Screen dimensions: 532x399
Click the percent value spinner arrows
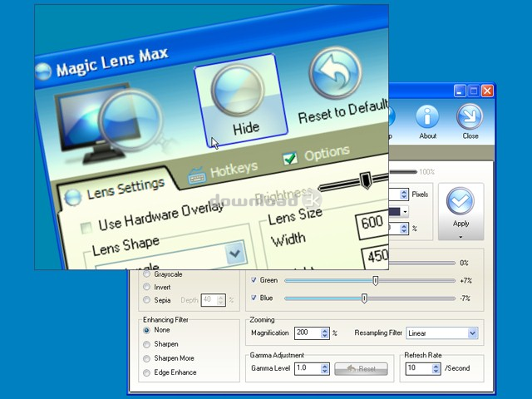pyautogui.click(x=404, y=229)
